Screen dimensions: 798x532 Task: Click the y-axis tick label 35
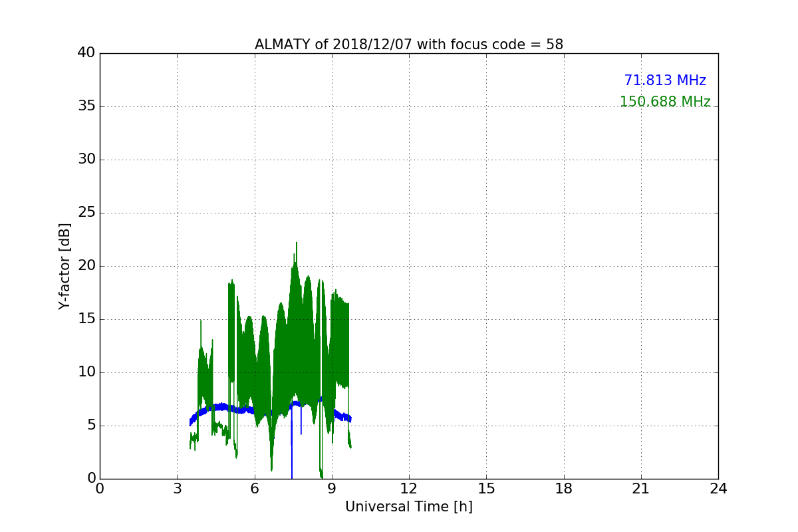pos(86,106)
